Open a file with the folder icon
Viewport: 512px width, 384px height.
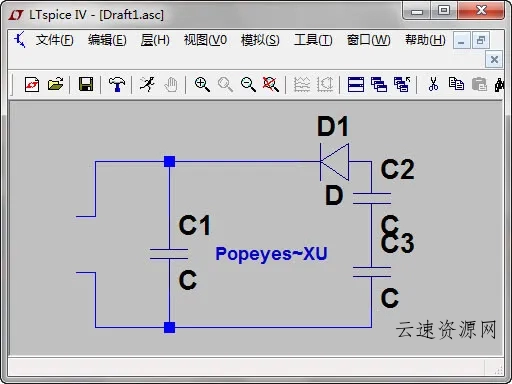click(x=55, y=84)
